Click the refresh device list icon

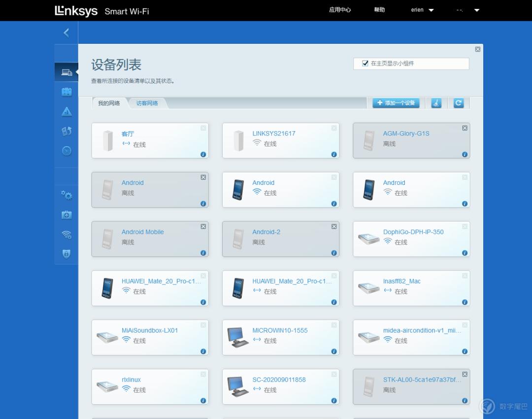[x=459, y=103]
